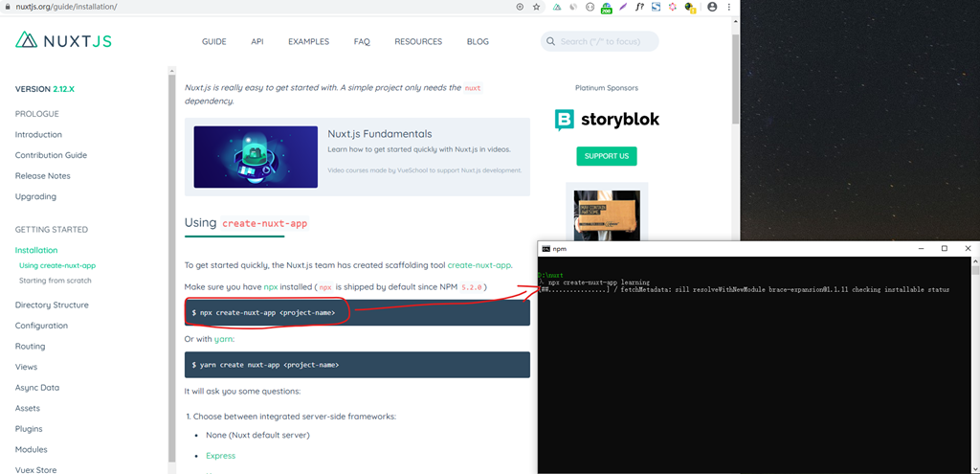Click the purple feather extension icon
Viewport: 980px width, 474px height.
click(622, 7)
